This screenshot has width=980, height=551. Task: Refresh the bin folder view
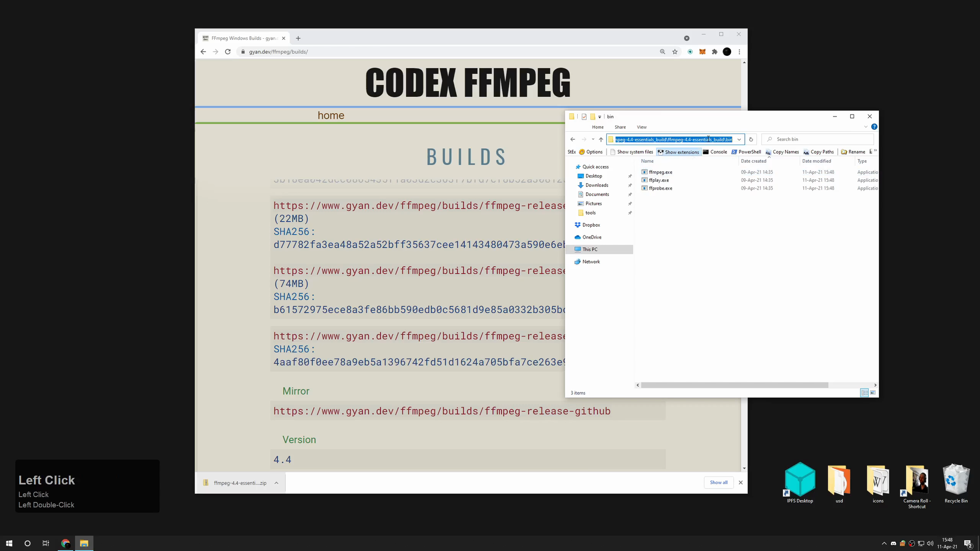(751, 140)
